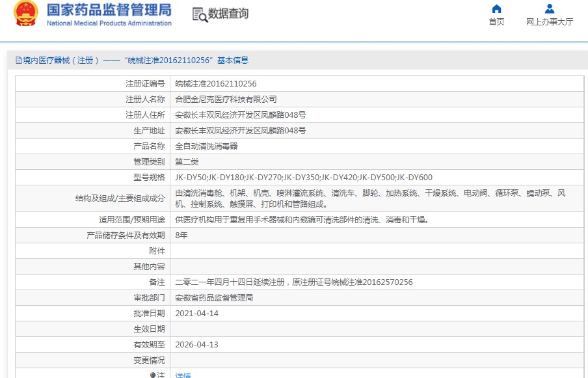Click expiry date 2026-04-13
Screen dimensions: 588x378
point(197,345)
